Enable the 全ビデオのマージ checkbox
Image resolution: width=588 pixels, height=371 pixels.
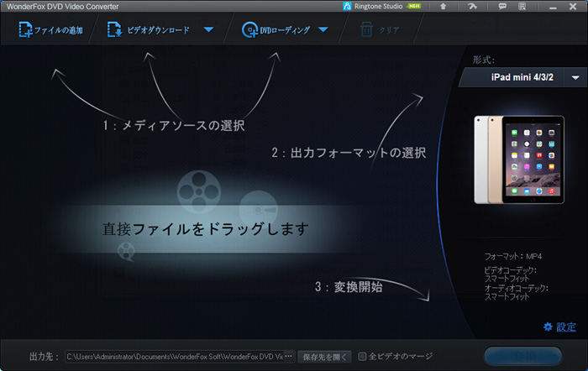coord(362,357)
